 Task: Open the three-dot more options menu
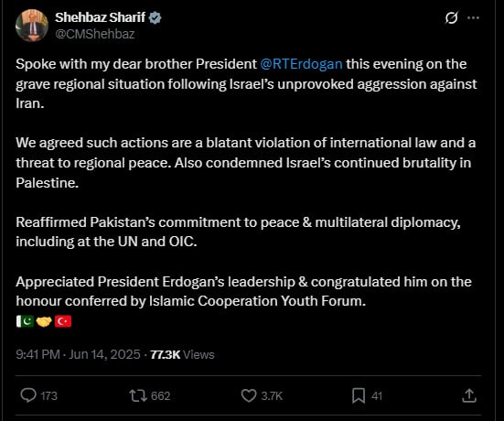click(473, 17)
